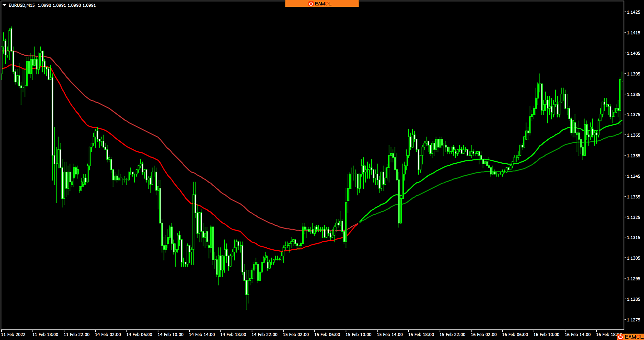Viewport: 644px width, 340px height.
Task: Click the EAMOL robot icon in top banner
Action: pyautogui.click(x=311, y=4)
